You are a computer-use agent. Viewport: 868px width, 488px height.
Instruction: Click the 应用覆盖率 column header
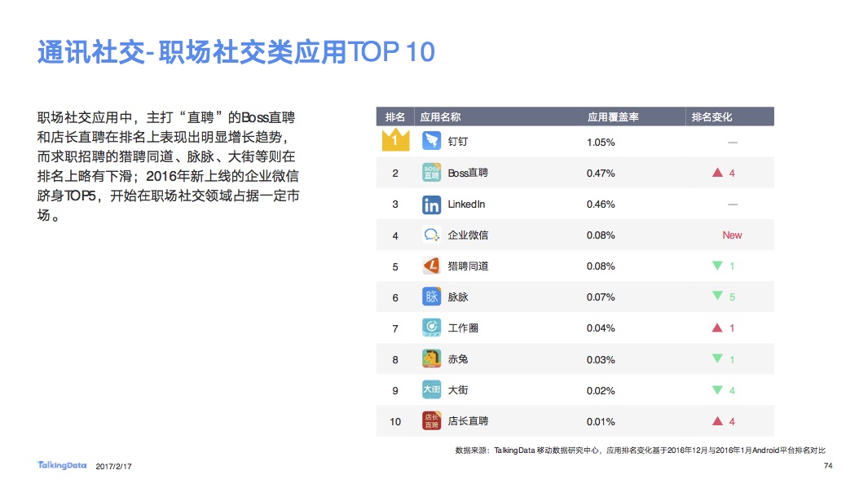coord(613,117)
